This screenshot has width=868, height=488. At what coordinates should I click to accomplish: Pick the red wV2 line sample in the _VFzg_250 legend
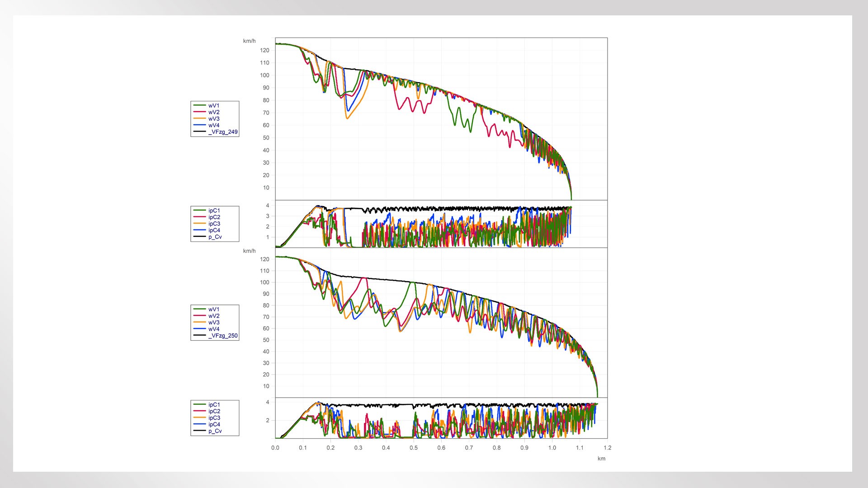tap(200, 316)
